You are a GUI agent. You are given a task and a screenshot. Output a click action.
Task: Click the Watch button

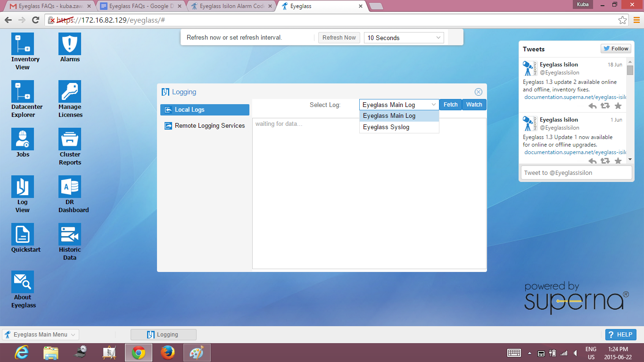coord(474,105)
